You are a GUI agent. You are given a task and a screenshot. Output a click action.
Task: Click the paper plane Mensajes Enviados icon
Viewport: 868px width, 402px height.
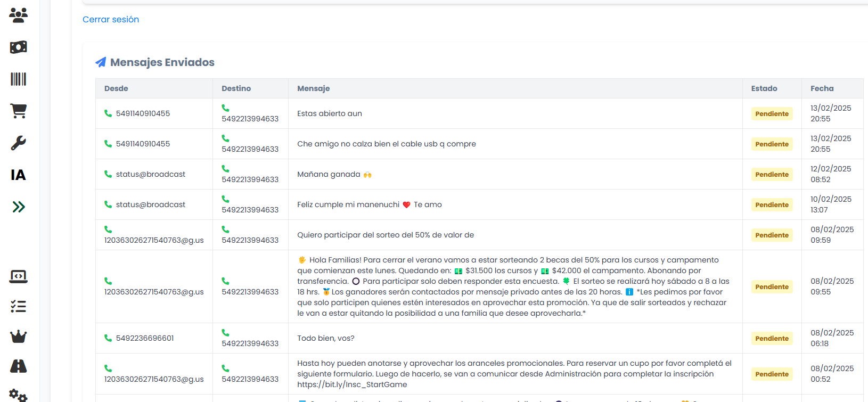[x=101, y=62]
